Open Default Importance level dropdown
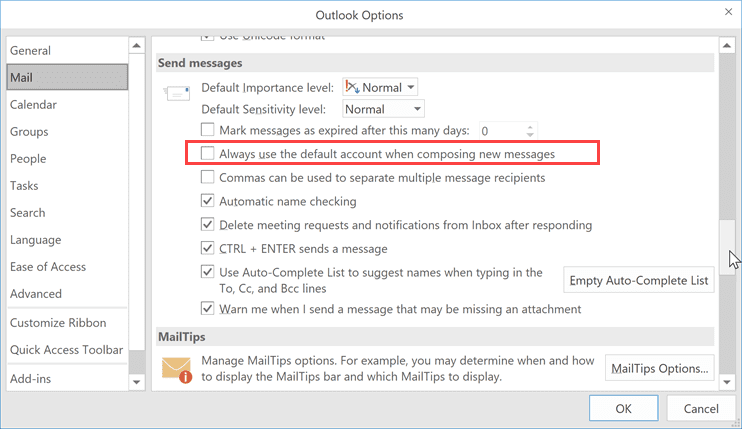 380,88
